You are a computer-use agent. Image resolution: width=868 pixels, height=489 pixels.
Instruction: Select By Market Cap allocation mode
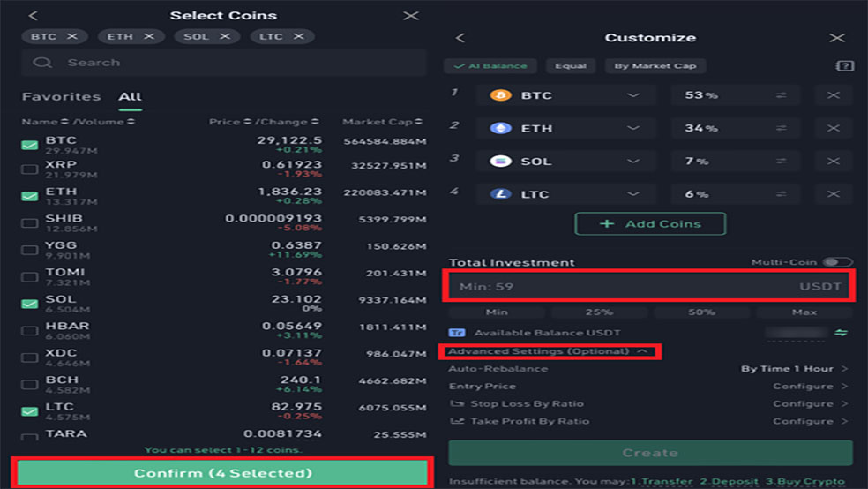tap(655, 66)
